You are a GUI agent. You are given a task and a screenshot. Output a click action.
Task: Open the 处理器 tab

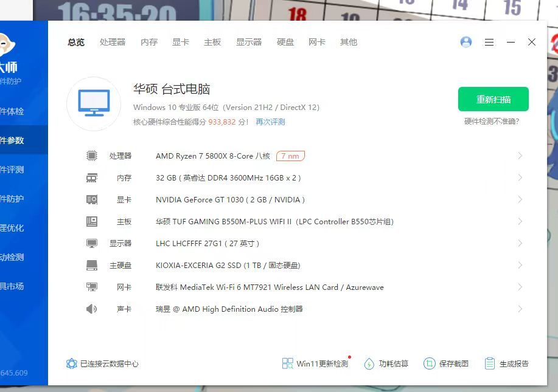tap(113, 42)
